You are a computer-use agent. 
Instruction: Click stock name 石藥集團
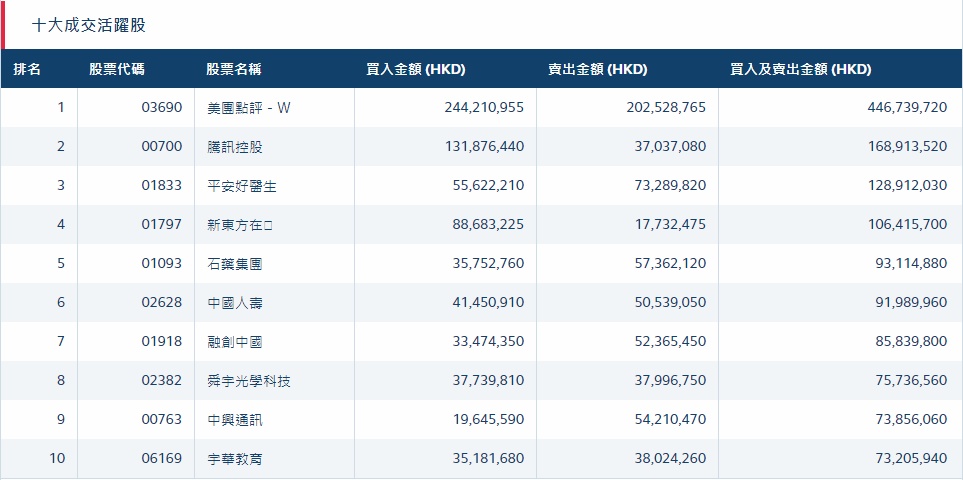point(235,264)
